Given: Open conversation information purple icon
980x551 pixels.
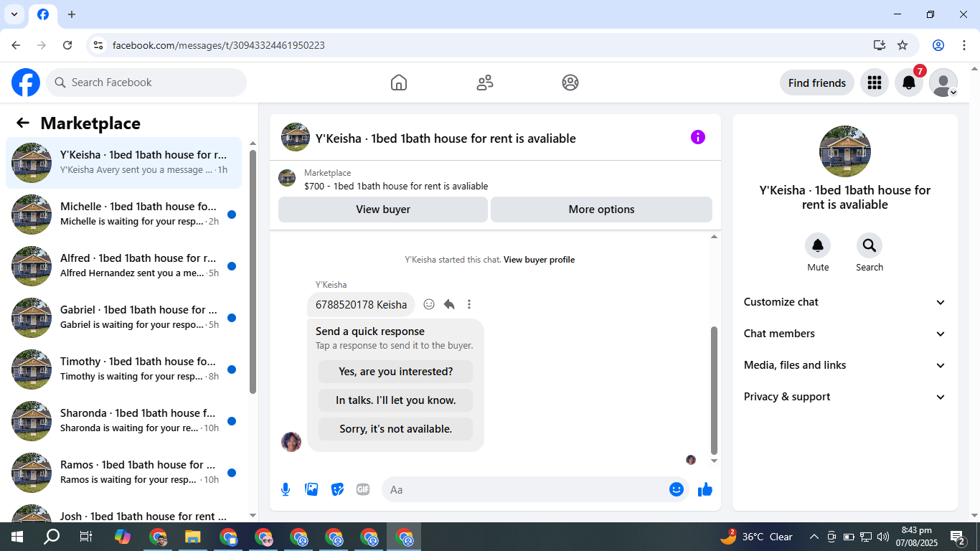Looking at the screenshot, I should click(x=698, y=137).
